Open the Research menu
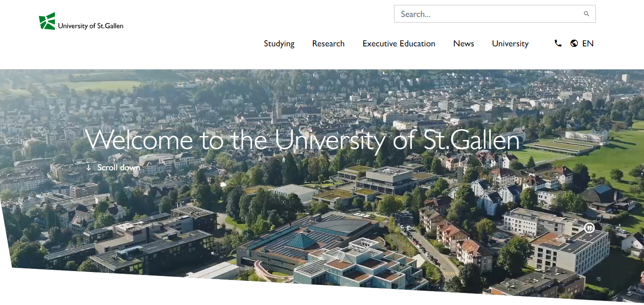The image size is (644, 305). [328, 44]
